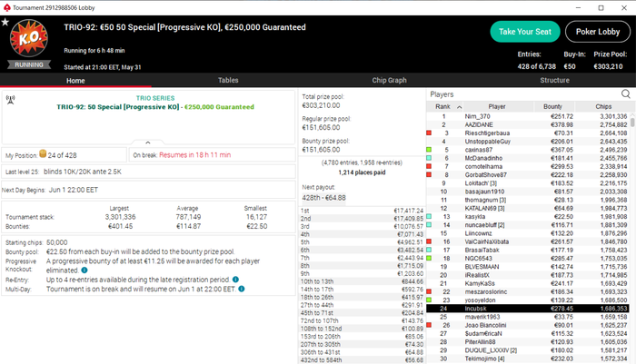This screenshot has width=636, height=364.
Task: Select player $udam€ricaN row
Action: 528,334
